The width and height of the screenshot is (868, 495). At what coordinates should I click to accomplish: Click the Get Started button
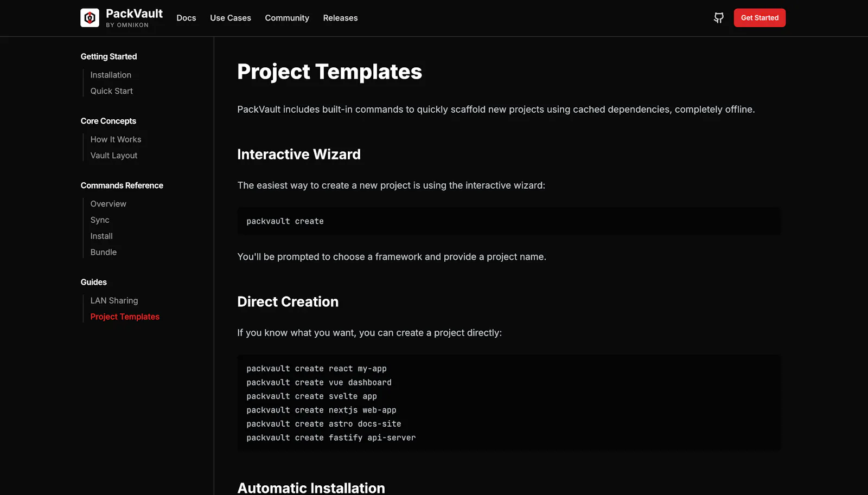(x=759, y=18)
